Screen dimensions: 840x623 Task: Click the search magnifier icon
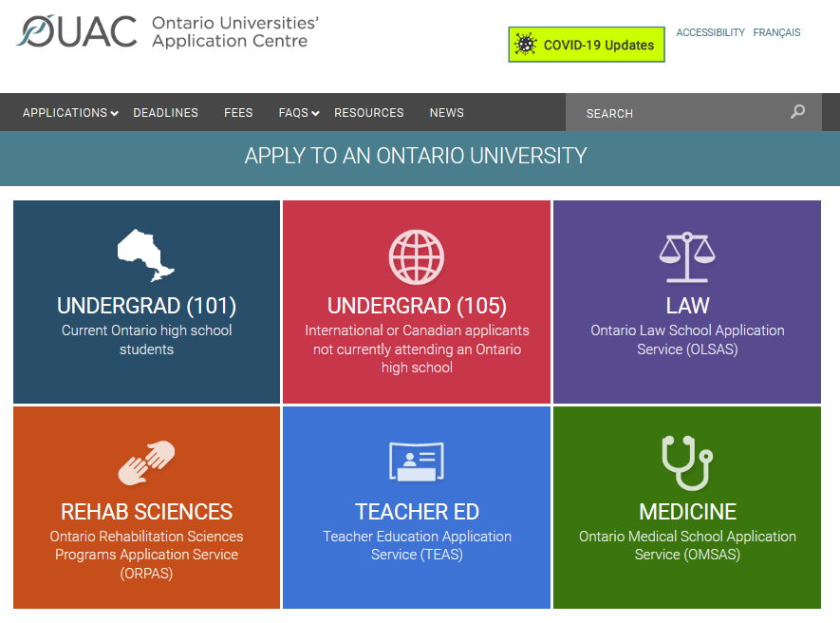[x=797, y=111]
